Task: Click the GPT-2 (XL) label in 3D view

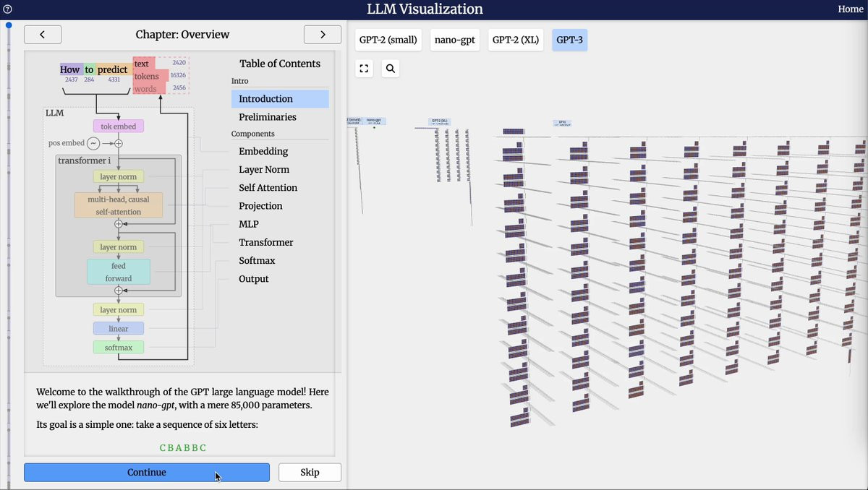Action: (439, 121)
